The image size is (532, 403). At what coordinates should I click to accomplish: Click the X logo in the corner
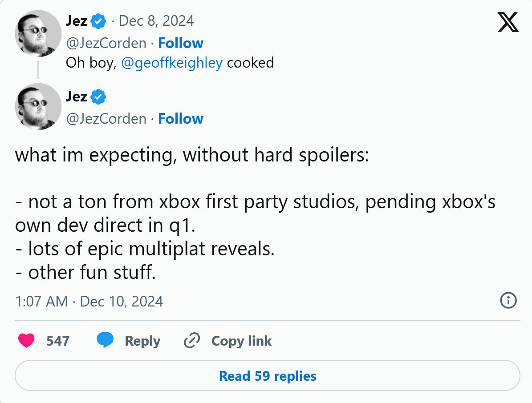pyautogui.click(x=507, y=22)
